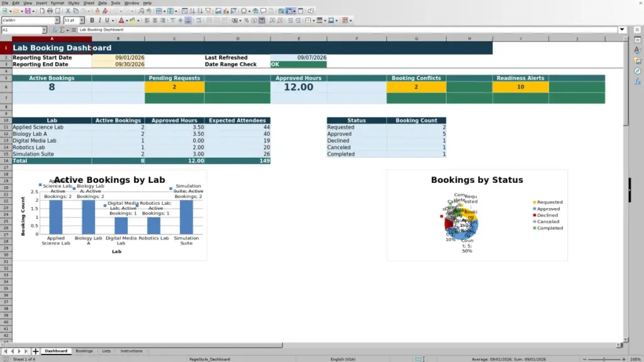Toggle Wrap Text button
The height and width of the screenshot is (362, 644).
point(199,20)
